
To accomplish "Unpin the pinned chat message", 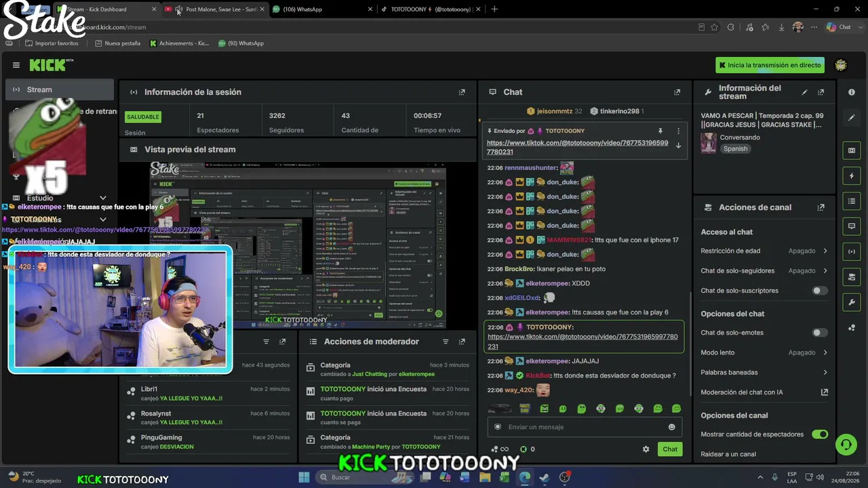I will point(660,131).
